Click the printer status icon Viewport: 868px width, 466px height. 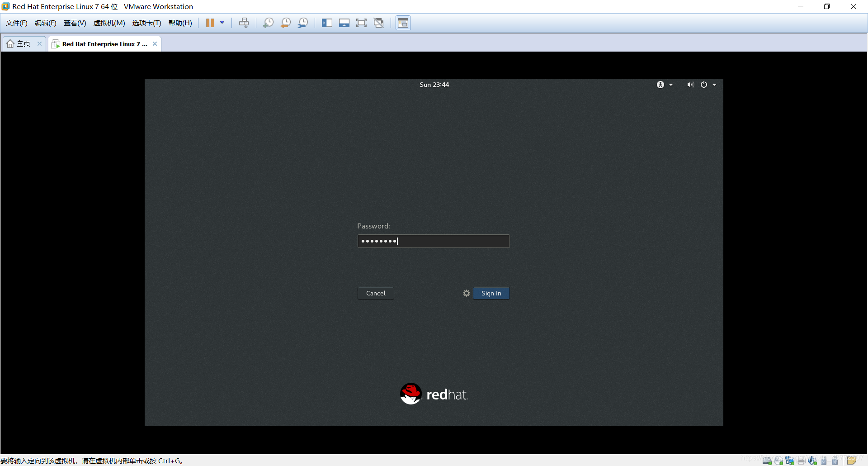801,460
